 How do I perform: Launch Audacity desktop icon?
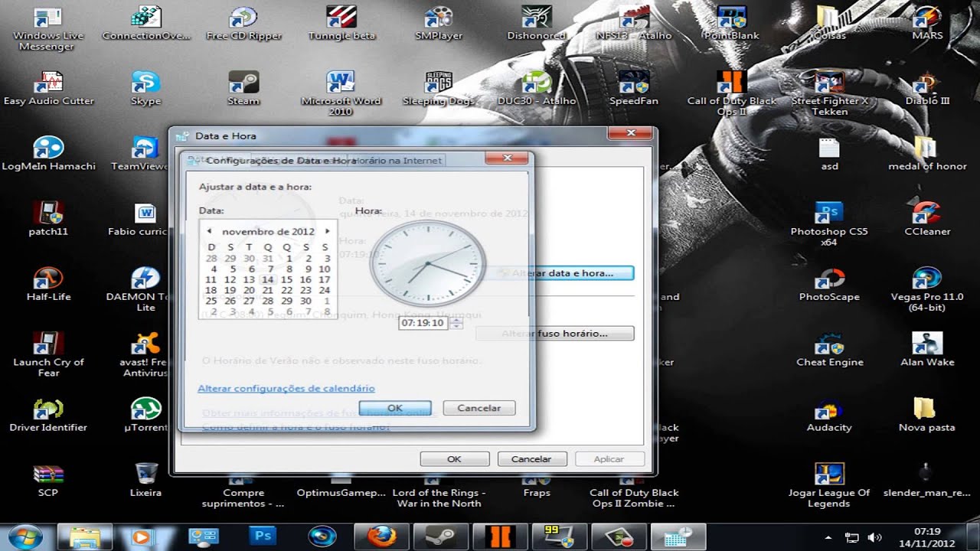click(x=829, y=416)
